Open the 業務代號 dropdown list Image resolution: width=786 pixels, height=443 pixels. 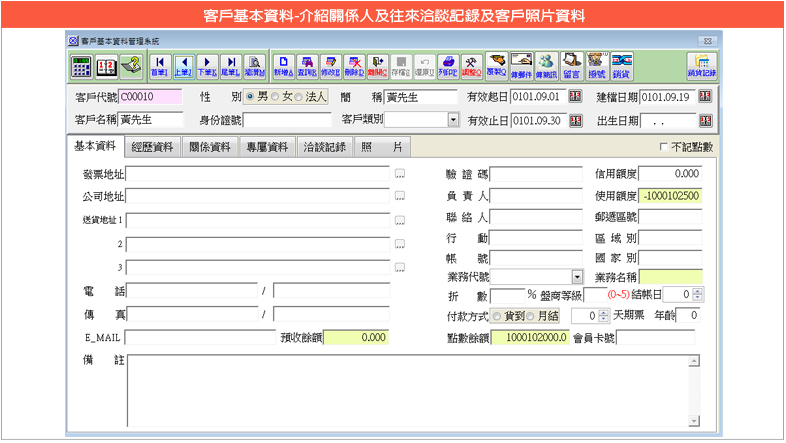pos(577,276)
